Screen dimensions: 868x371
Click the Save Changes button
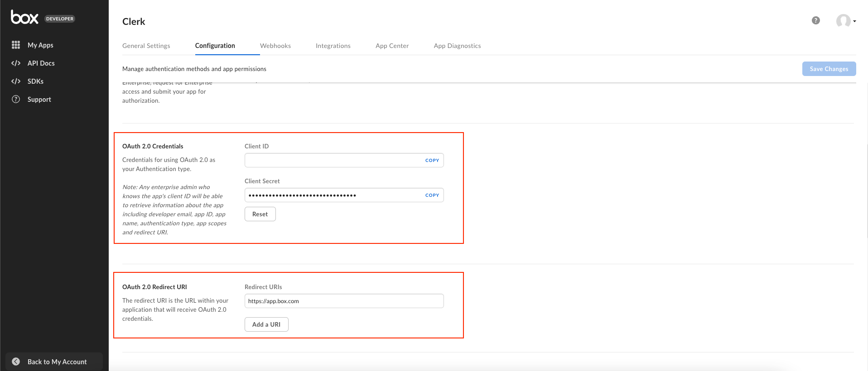pos(829,69)
